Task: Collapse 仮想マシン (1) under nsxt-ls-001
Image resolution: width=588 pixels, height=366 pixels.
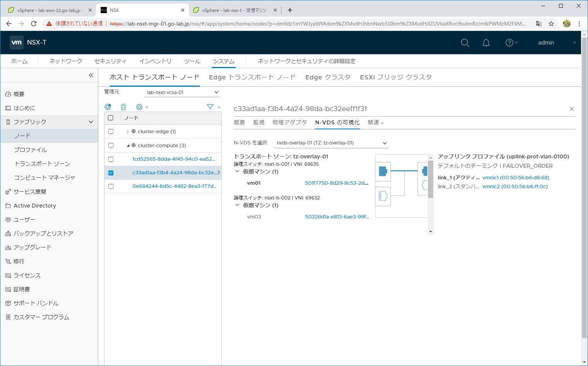Action: (237, 171)
